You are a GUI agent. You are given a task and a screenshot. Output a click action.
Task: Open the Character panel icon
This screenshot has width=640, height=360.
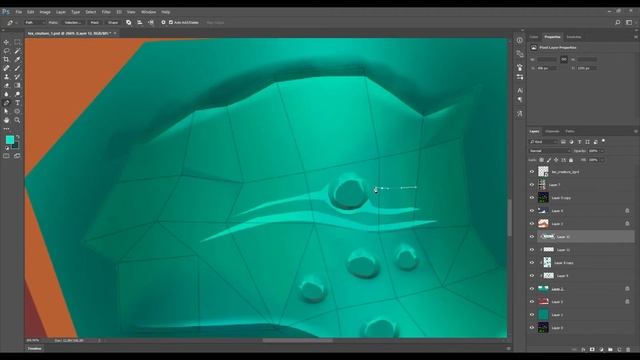(x=520, y=90)
